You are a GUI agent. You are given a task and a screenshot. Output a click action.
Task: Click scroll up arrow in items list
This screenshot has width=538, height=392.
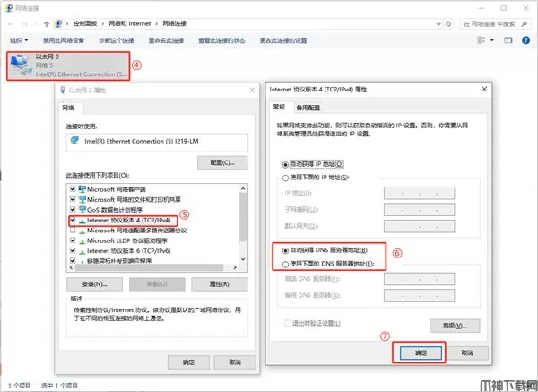[243, 188]
